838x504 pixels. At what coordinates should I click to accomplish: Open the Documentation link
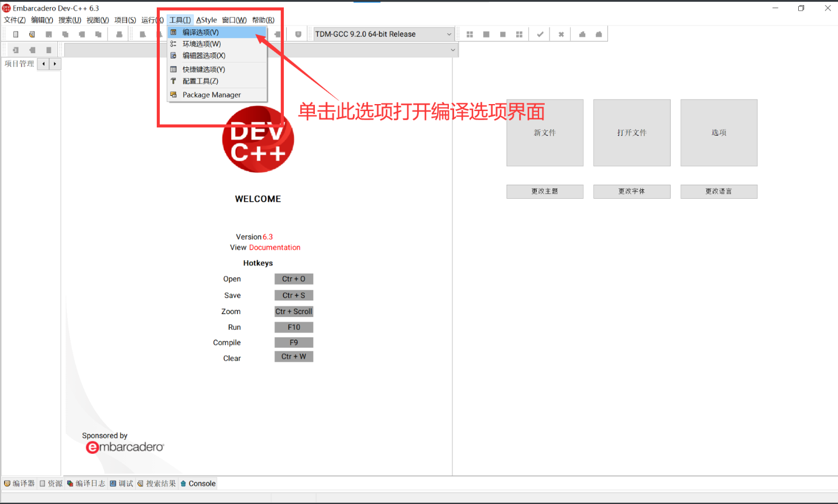point(274,247)
